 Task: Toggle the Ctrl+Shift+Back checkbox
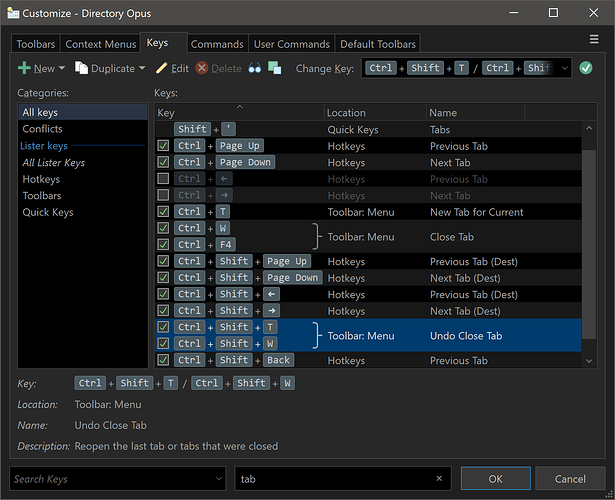click(163, 360)
